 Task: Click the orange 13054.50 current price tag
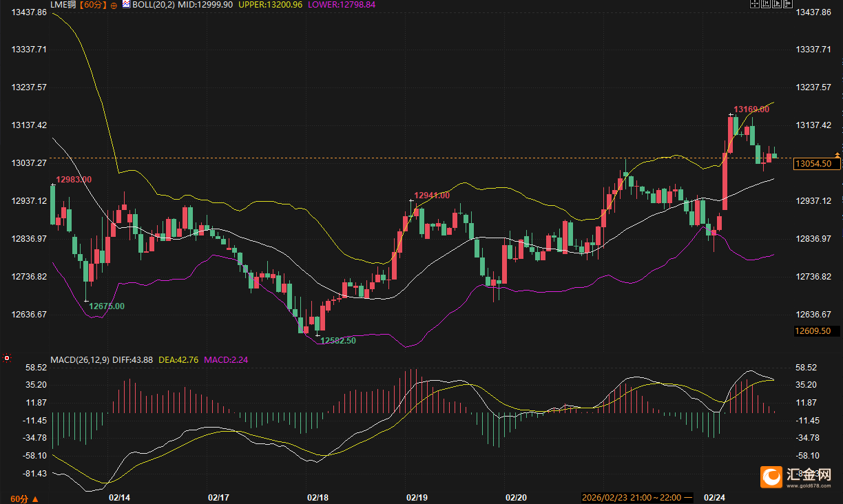(817, 164)
